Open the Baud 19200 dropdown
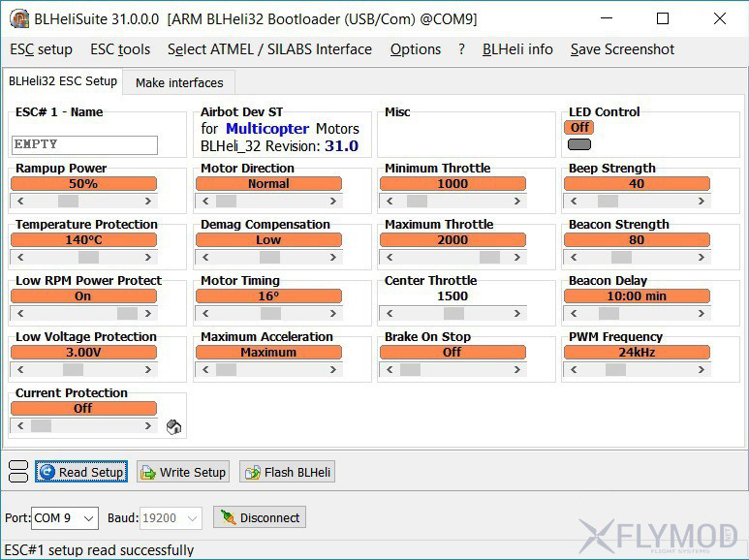The height and width of the screenshot is (560, 749). coord(171,518)
